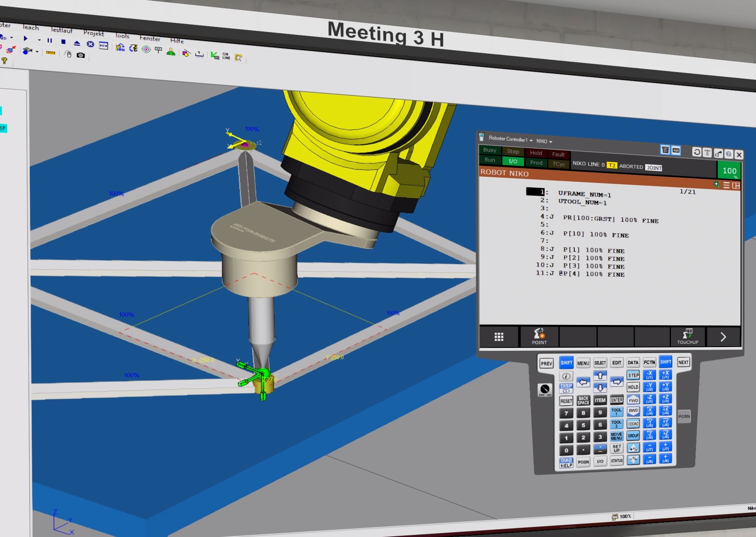Screen dimensions: 756x537
Task: Select program line 6 with P[10]
Action: click(585, 234)
